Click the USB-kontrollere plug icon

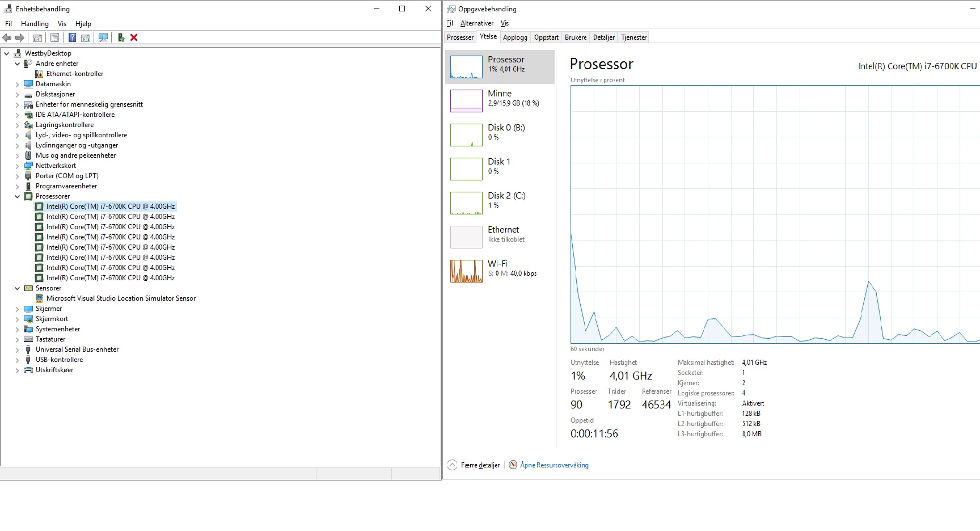pos(28,360)
